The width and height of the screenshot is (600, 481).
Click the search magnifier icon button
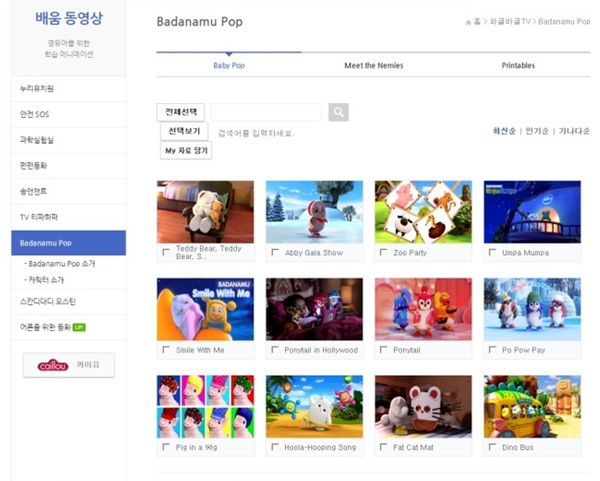[x=338, y=112]
